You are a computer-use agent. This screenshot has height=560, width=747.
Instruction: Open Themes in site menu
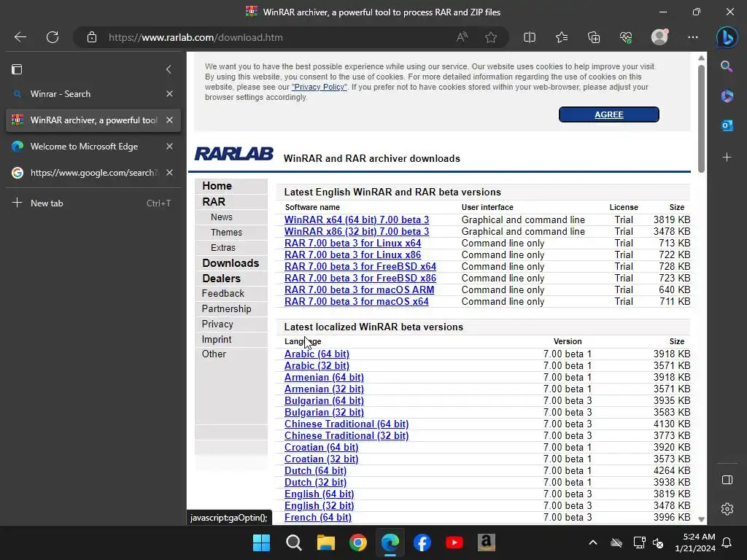(x=226, y=233)
